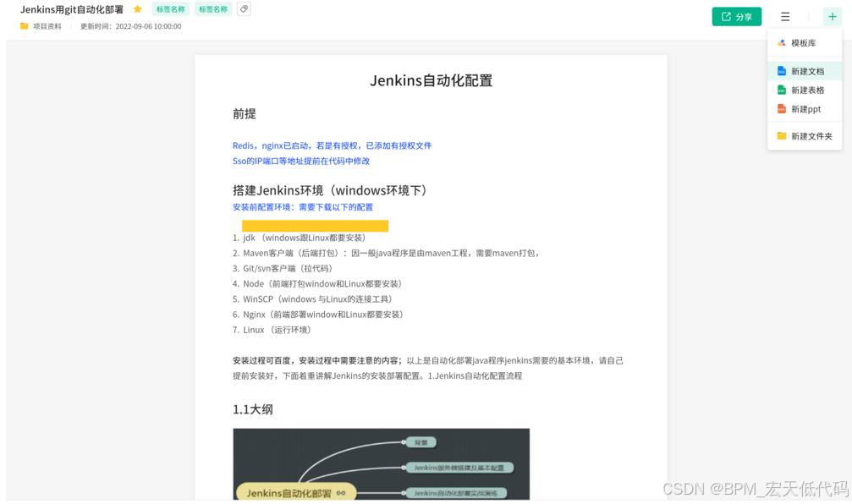The image size is (852, 504).
Task: Click the second green tag label
Action: (x=213, y=9)
